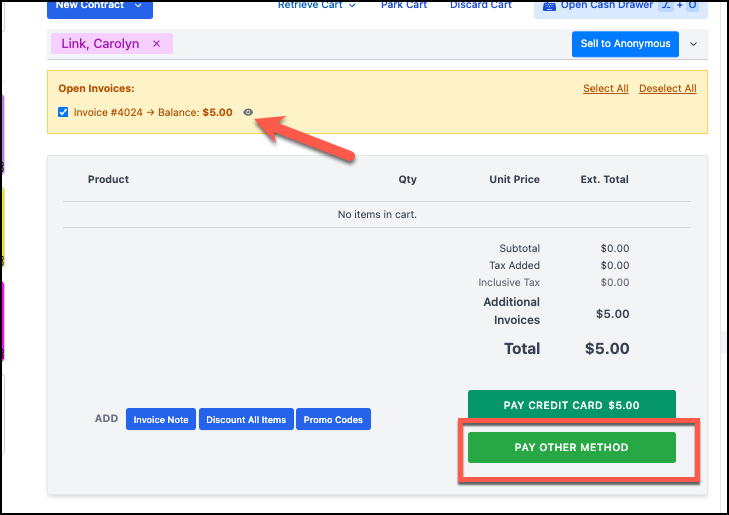Pay $5.00 with Pay Credit Card
This screenshot has height=515, width=729.
point(571,405)
